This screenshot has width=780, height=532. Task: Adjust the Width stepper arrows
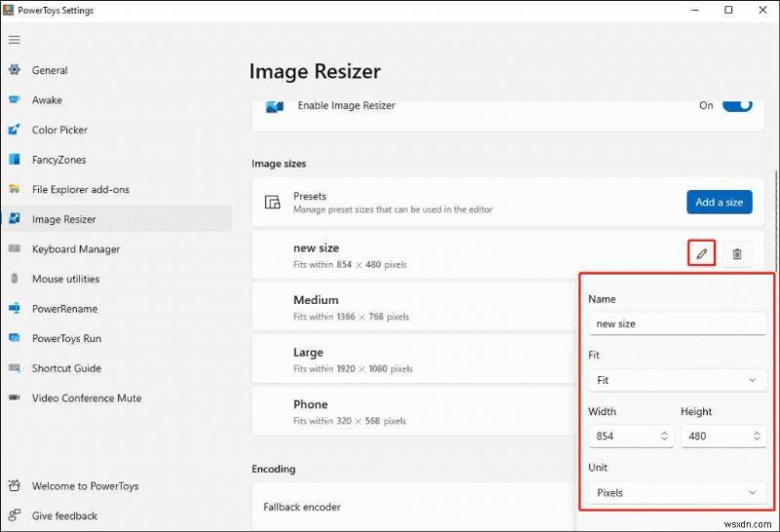click(664, 437)
